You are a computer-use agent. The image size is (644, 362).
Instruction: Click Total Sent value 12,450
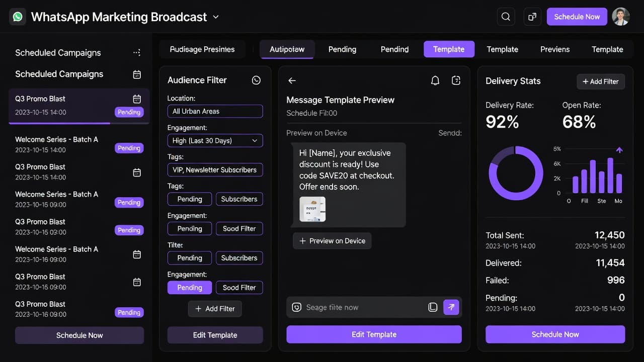pyautogui.click(x=609, y=235)
